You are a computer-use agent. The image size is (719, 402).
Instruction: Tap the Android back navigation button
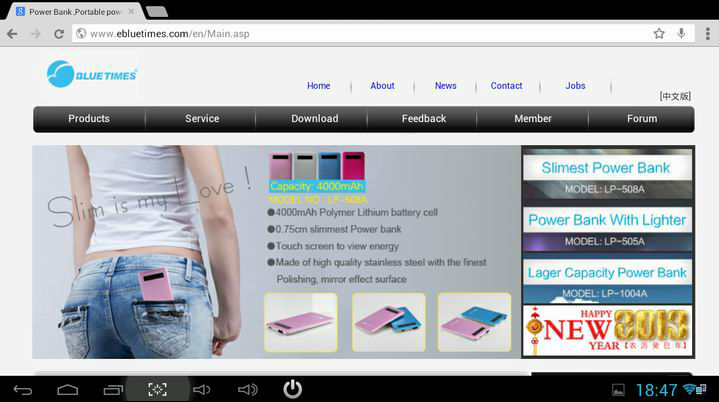(23, 390)
